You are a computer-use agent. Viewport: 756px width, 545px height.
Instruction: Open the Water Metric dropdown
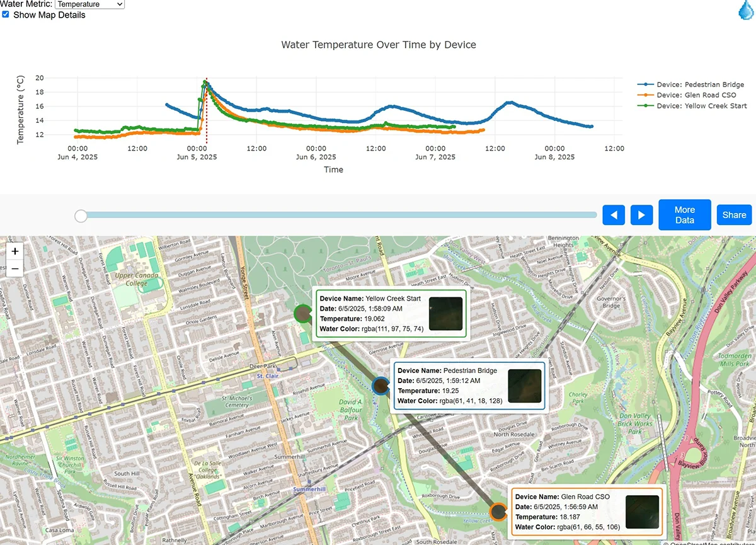coord(89,4)
